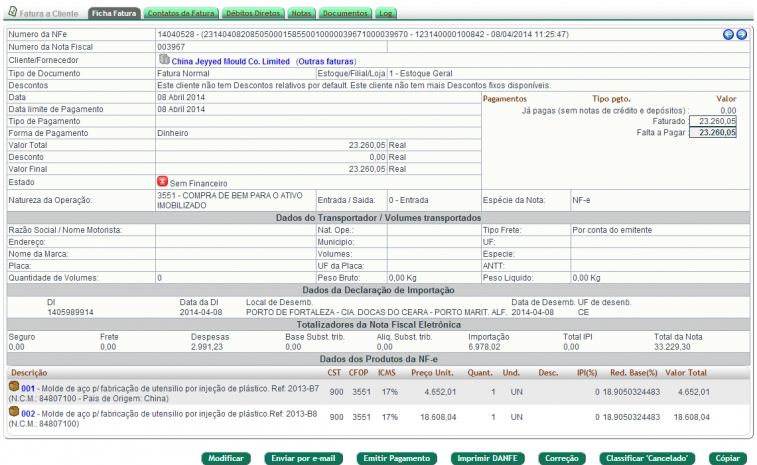Click the Fatura a Cliente page icon

click(x=13, y=12)
